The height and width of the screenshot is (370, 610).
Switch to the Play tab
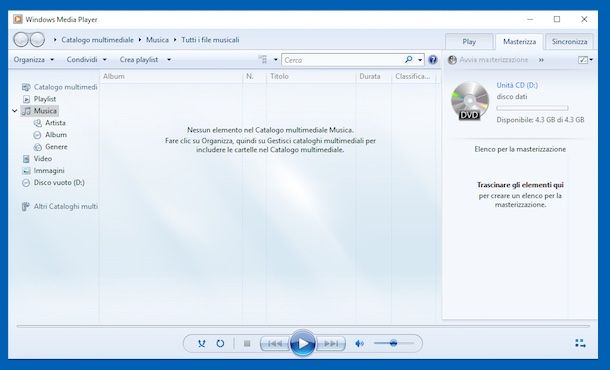click(469, 42)
